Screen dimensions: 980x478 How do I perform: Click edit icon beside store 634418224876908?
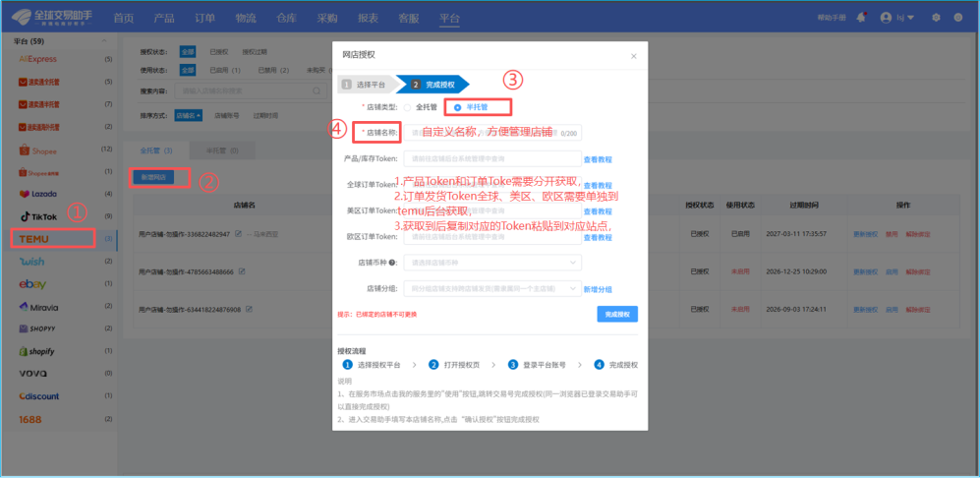249,309
